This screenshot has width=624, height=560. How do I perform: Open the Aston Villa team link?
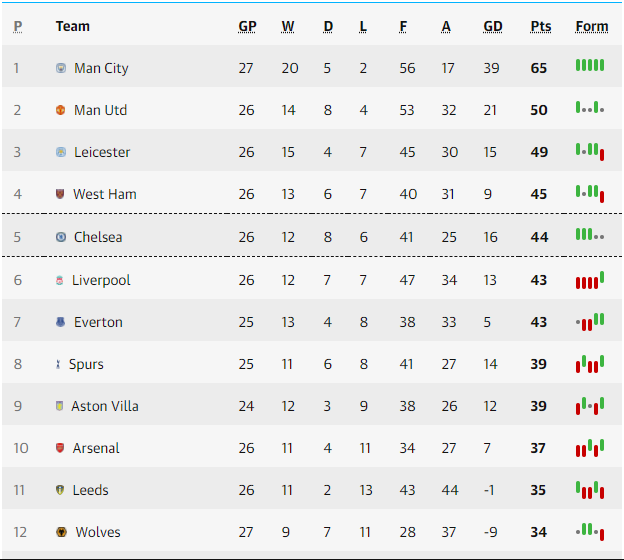[x=105, y=406]
